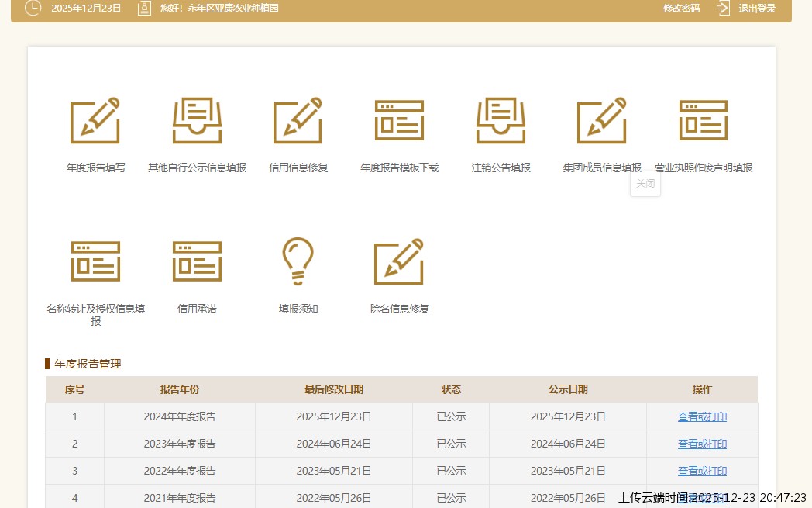Click the 公示日期 column header
812x508 pixels.
point(568,389)
